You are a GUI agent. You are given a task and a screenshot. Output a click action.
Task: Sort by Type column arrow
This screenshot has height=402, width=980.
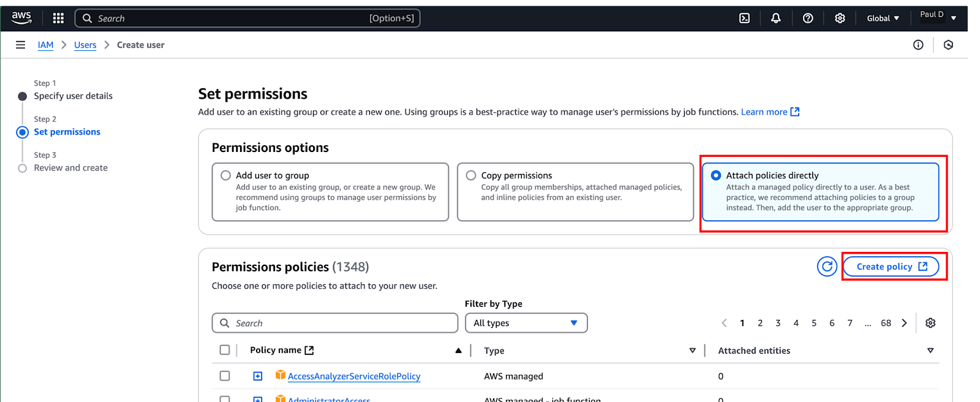click(x=692, y=351)
